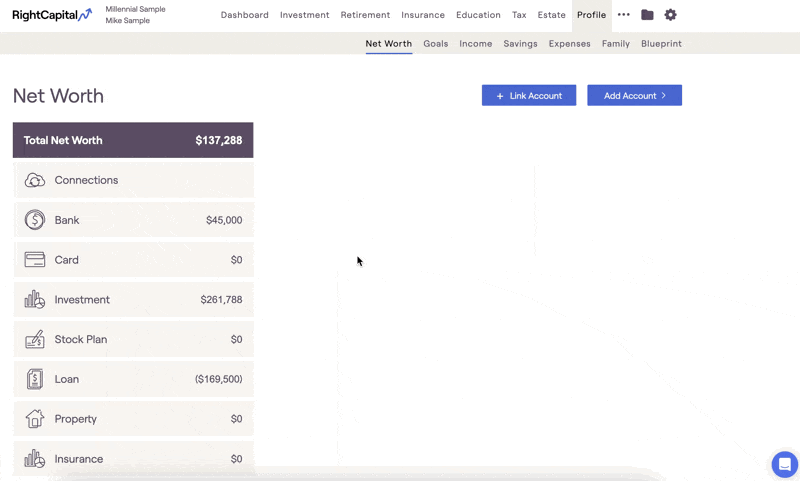Click the Card credit card icon

(x=35, y=260)
